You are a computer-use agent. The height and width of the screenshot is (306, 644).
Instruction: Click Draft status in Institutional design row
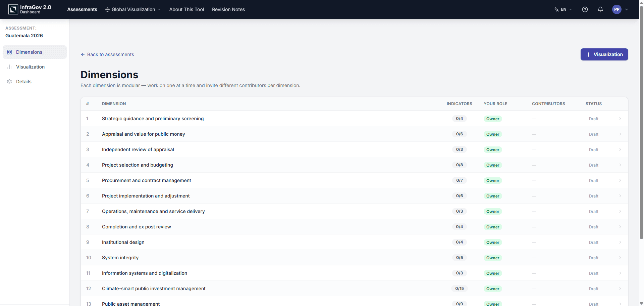pyautogui.click(x=594, y=243)
